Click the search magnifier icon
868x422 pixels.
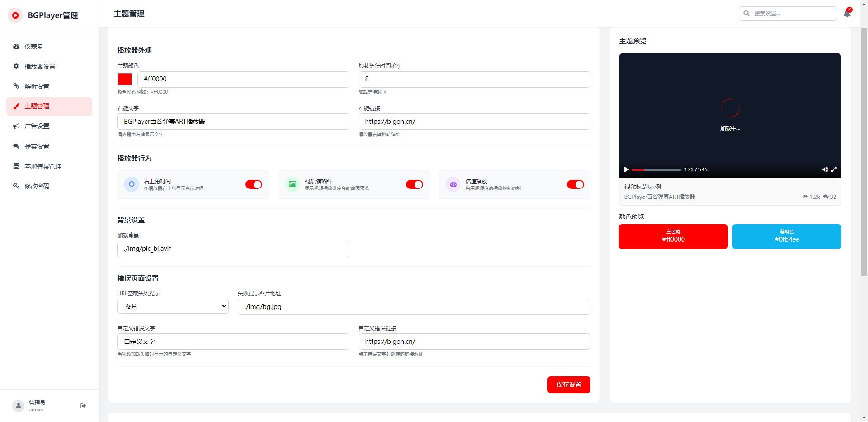click(746, 14)
